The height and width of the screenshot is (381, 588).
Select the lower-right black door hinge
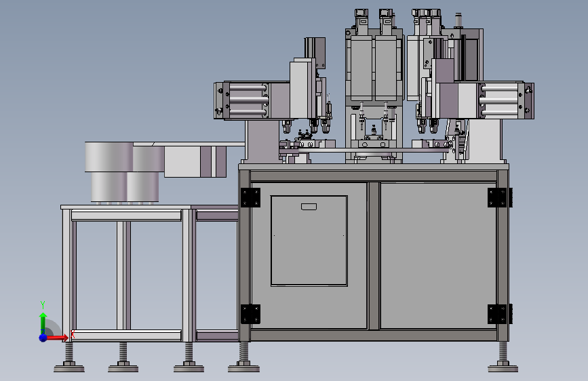click(x=500, y=314)
